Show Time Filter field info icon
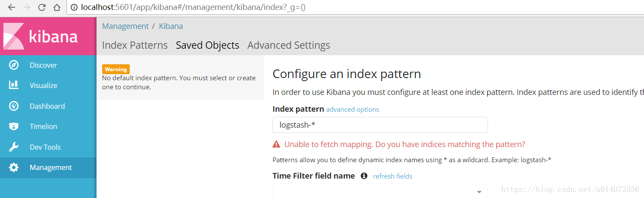644x198 pixels. coord(364,176)
